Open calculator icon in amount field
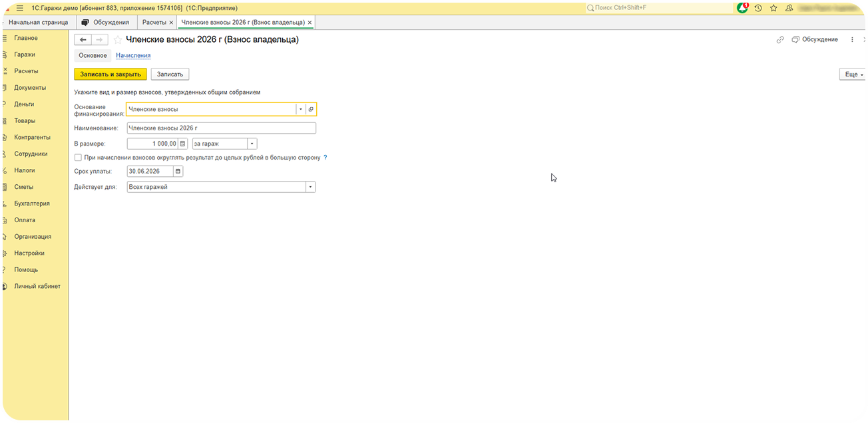The image size is (868, 423). [183, 144]
